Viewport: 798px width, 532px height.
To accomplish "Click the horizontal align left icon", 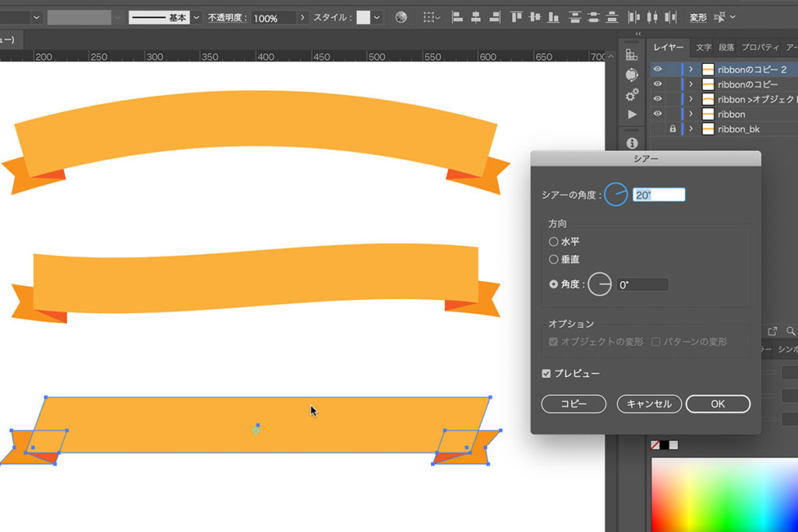I will (x=457, y=17).
